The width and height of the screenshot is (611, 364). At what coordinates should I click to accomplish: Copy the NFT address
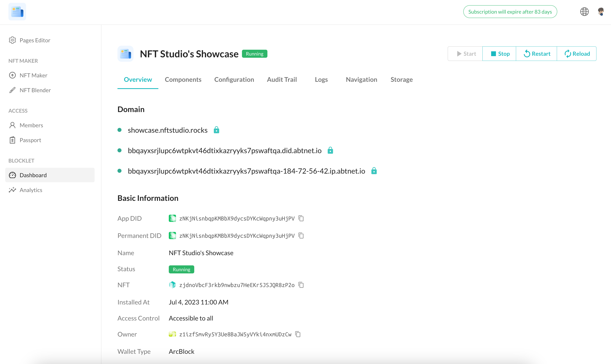301,285
